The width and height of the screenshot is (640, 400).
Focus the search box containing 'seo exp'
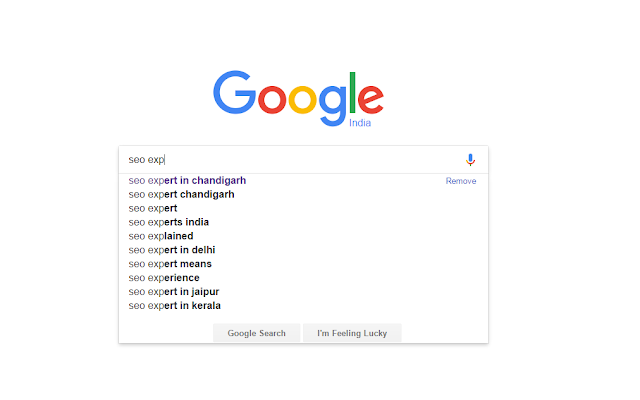point(294,160)
